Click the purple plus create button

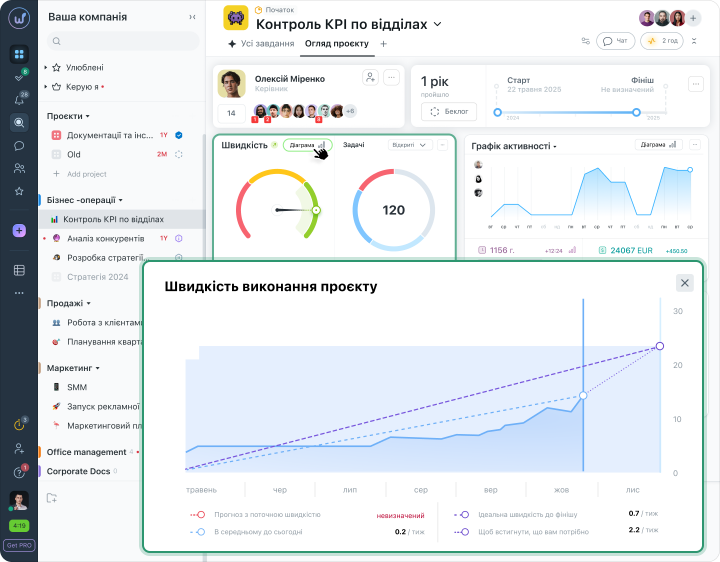(x=19, y=230)
